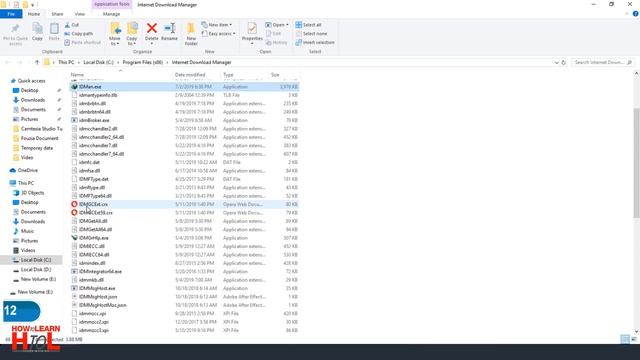Screen dimensions: 640x360
Task: Open Videos under This PC
Action: tap(28, 250)
